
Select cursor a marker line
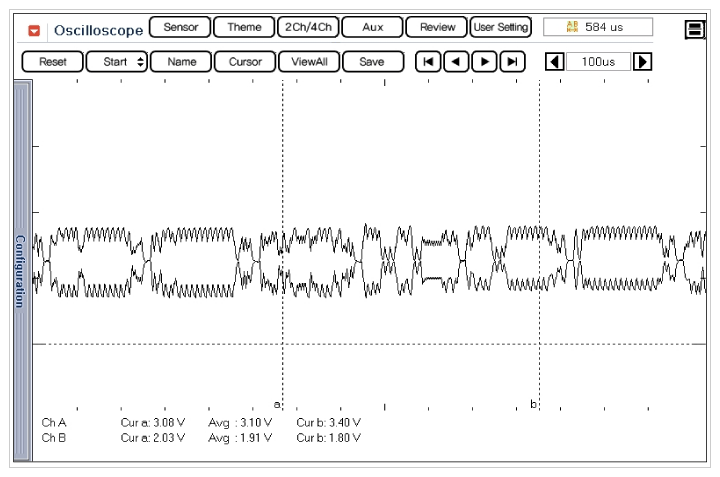[283, 243]
